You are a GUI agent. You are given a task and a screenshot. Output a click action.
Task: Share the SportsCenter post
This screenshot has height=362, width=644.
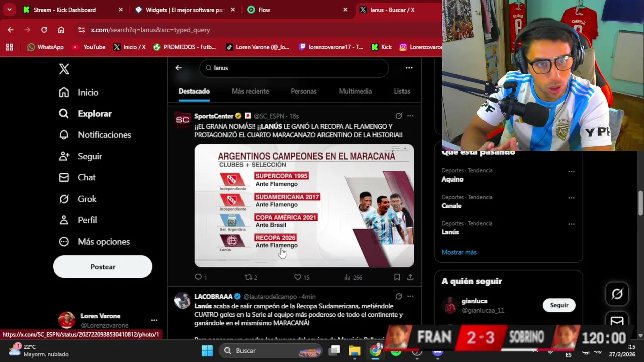click(410, 277)
